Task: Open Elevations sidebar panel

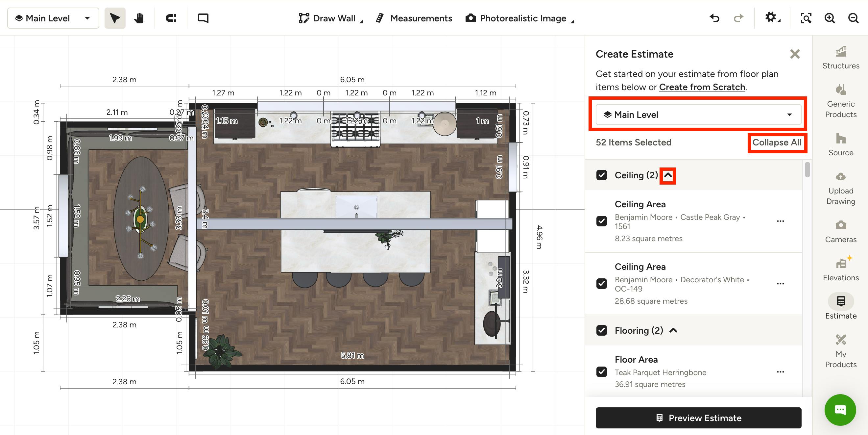Action: point(841,269)
